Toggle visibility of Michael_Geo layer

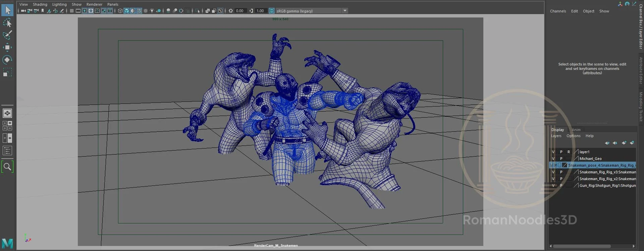point(553,159)
